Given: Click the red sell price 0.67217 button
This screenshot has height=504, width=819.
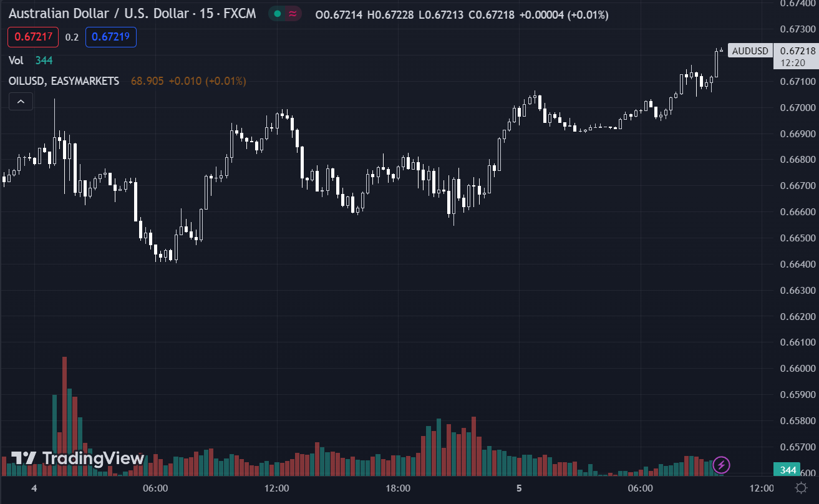Looking at the screenshot, I should tap(33, 37).
